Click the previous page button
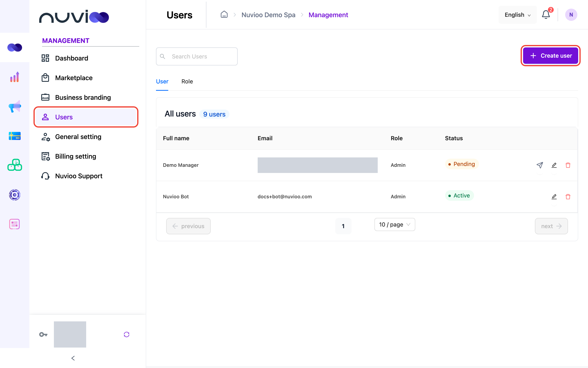588x368 pixels. 188,226
